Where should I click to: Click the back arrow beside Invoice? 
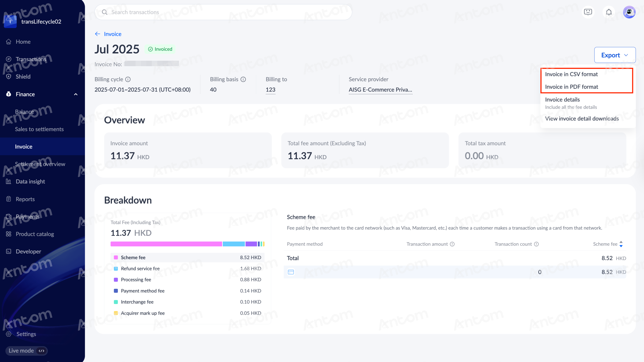[97, 34]
